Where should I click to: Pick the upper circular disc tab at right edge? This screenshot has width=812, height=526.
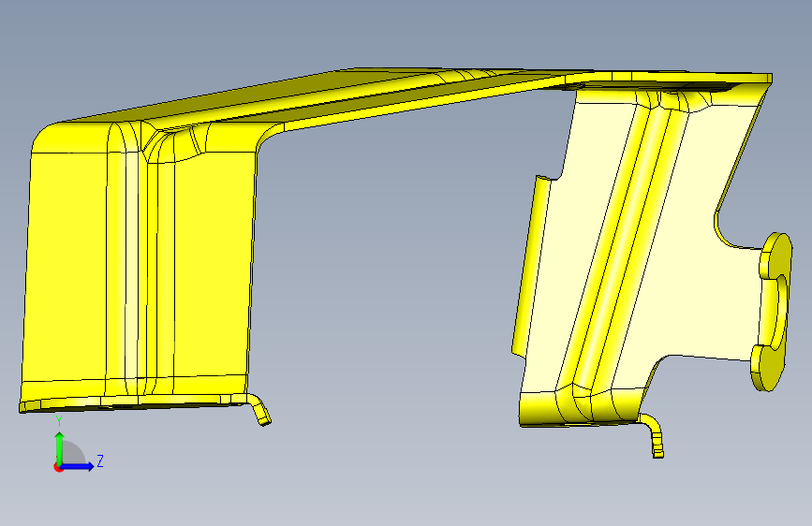click(776, 255)
